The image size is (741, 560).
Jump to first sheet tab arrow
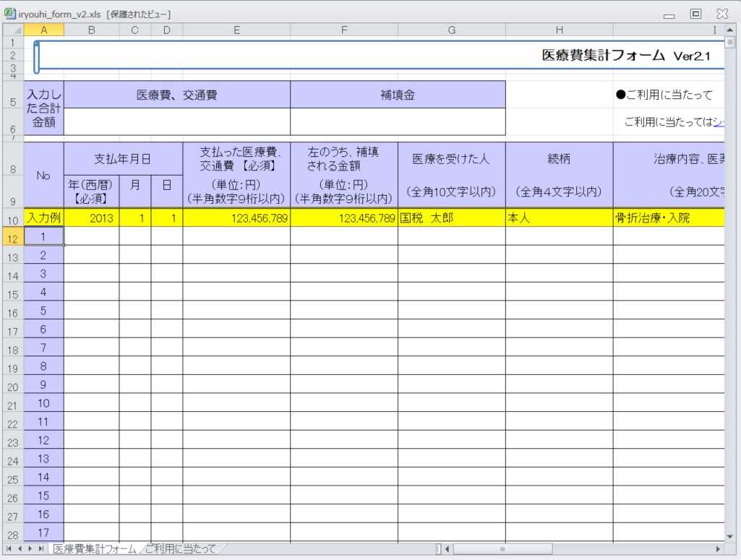pos(8,549)
